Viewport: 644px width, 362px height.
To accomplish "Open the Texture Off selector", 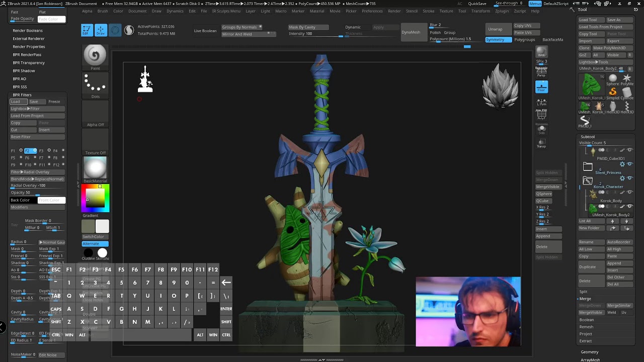I will tap(95, 141).
